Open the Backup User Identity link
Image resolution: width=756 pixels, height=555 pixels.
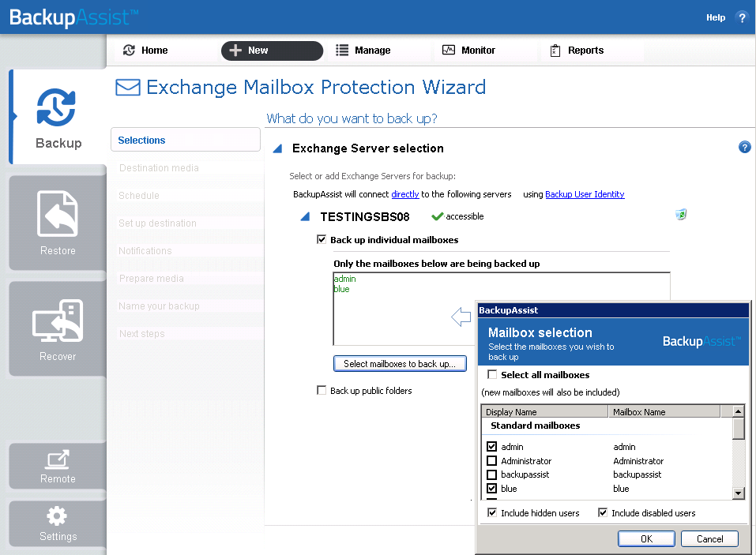585,194
